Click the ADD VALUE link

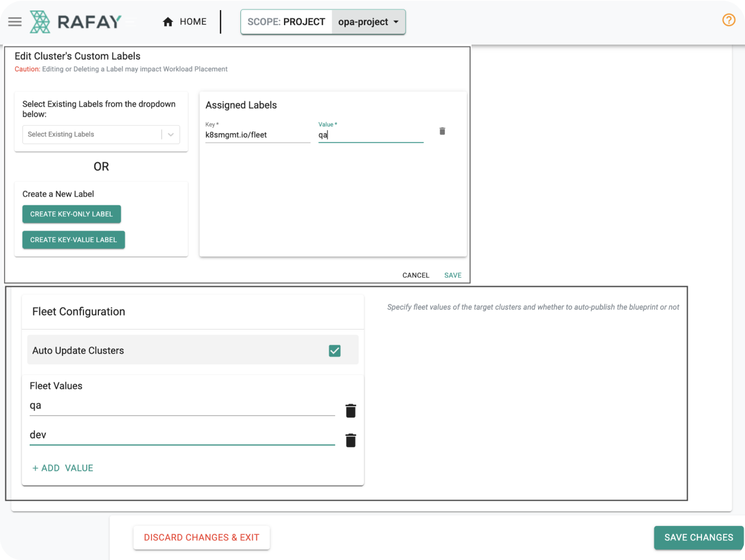(x=62, y=468)
